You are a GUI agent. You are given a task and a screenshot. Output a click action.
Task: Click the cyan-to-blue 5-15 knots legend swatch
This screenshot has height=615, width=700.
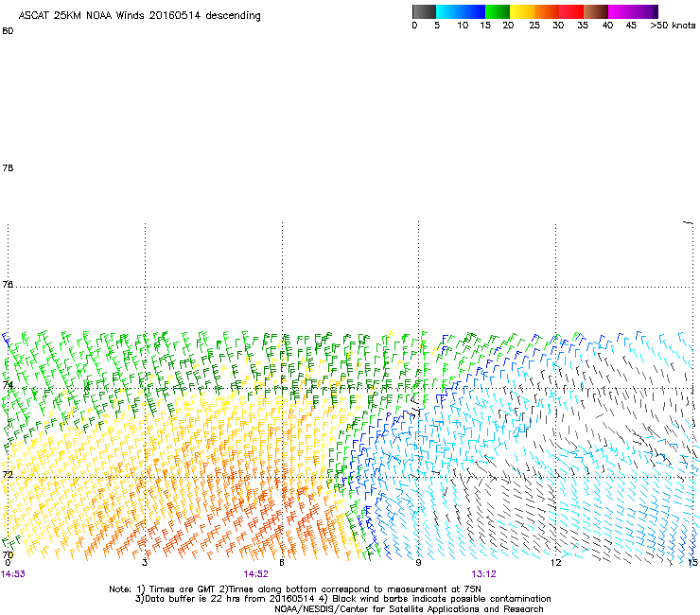point(461,11)
